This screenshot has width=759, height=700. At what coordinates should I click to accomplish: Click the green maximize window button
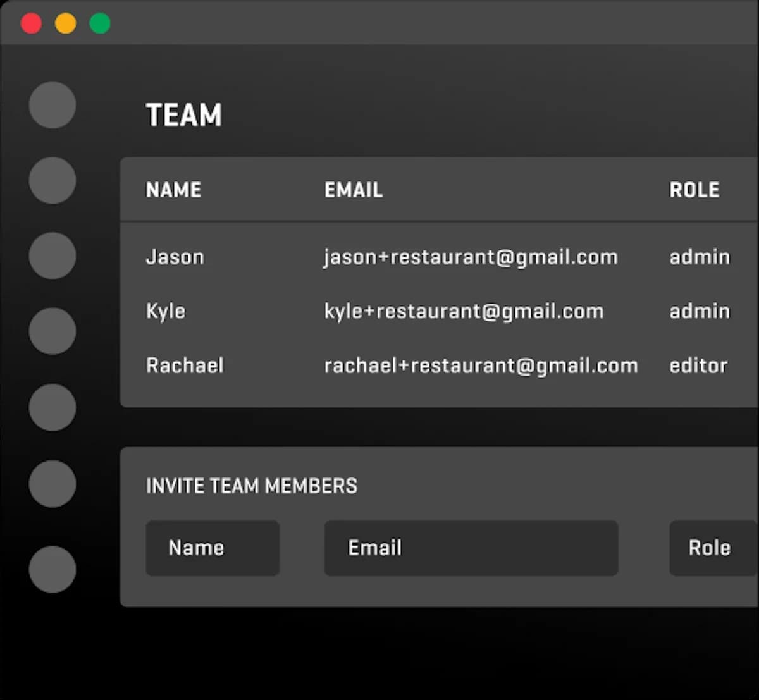[100, 23]
